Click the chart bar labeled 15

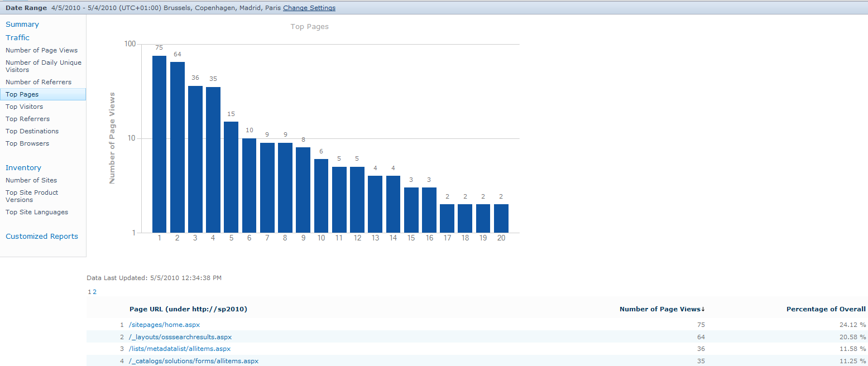pyautogui.click(x=231, y=177)
